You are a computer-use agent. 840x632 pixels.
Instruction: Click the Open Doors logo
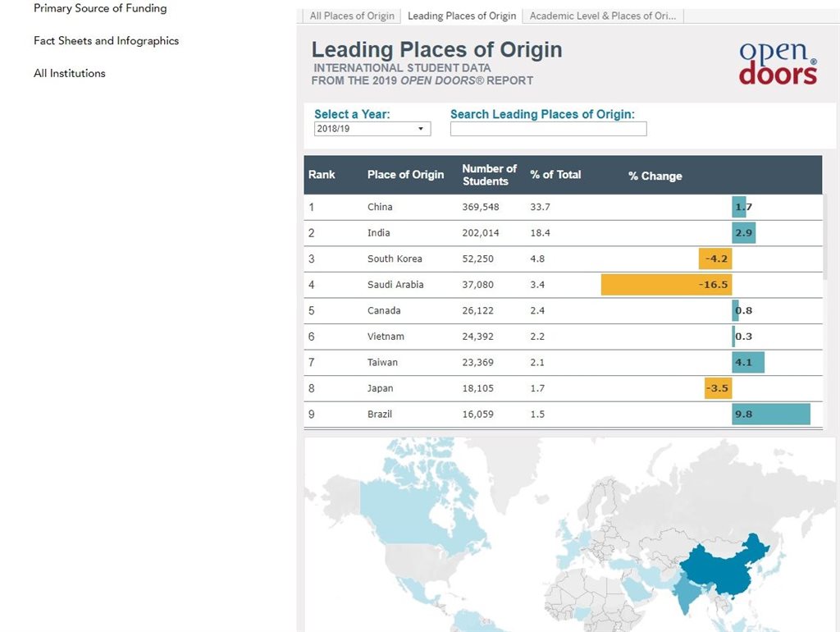[778, 64]
